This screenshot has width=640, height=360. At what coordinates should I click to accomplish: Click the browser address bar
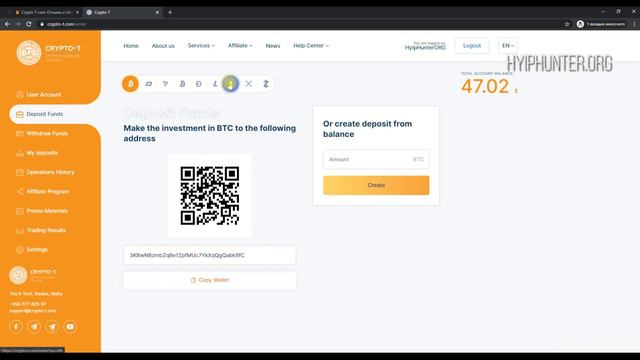pyautogui.click(x=300, y=24)
